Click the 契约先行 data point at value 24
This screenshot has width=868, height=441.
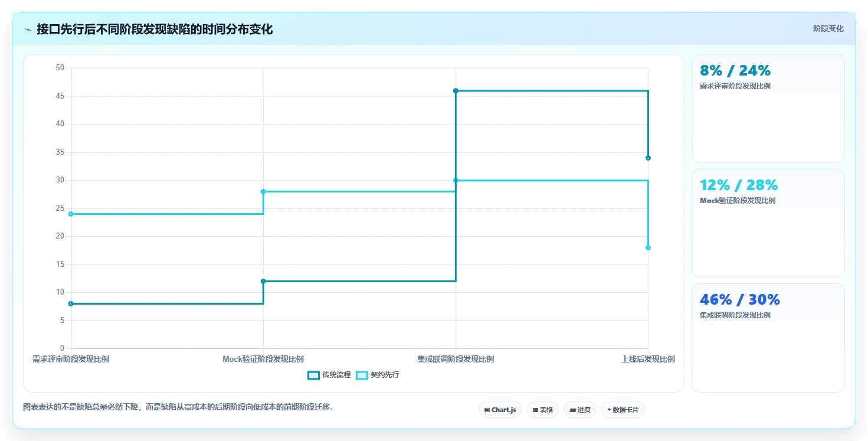coord(71,214)
